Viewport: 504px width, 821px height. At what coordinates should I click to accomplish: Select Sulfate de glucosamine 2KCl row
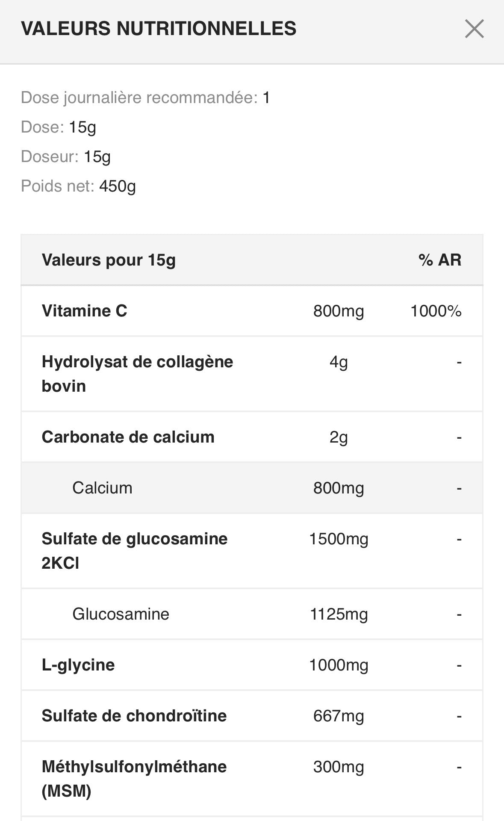click(134, 551)
